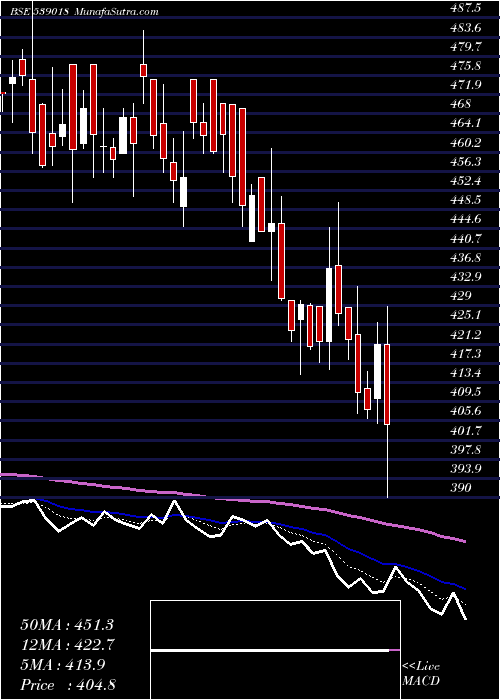Viewport: 500px width, 700px height.
Task: Click the 468 price axis label
Action: click(x=462, y=104)
